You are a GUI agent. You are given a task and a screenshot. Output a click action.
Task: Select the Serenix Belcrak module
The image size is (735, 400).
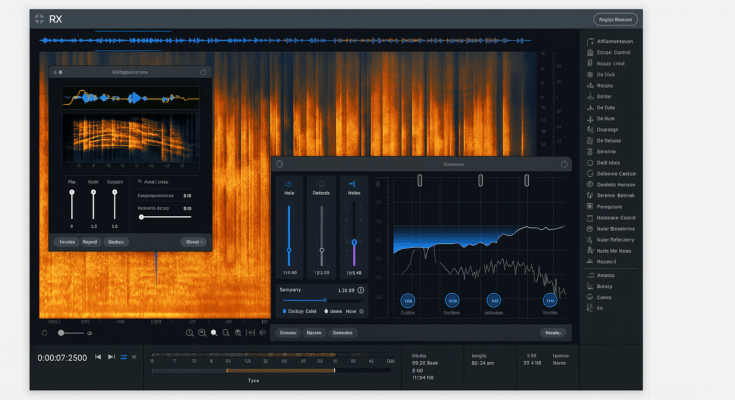coord(610,196)
